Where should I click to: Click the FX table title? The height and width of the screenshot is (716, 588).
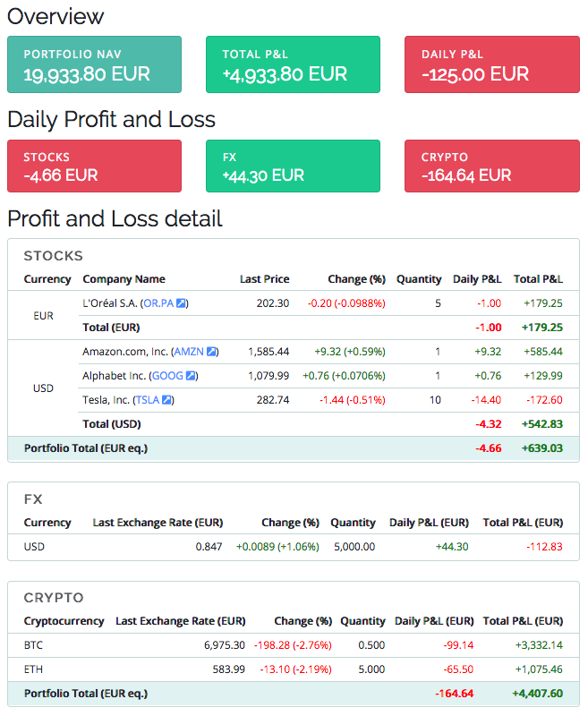pyautogui.click(x=33, y=499)
